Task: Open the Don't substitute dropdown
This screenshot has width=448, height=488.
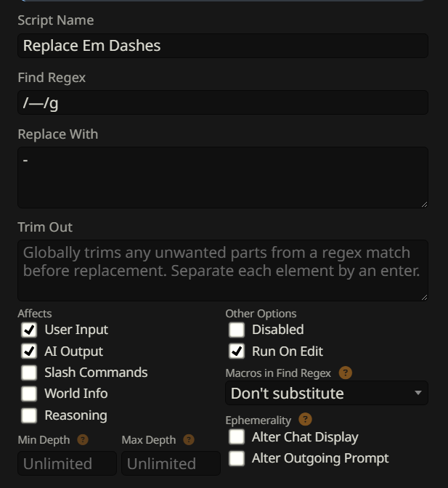Action: 326,393
